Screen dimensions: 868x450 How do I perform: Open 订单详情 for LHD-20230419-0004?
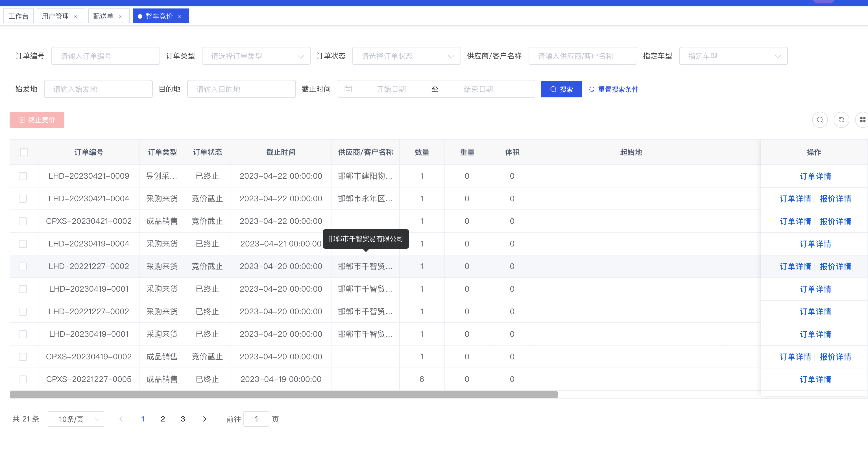pyautogui.click(x=815, y=244)
